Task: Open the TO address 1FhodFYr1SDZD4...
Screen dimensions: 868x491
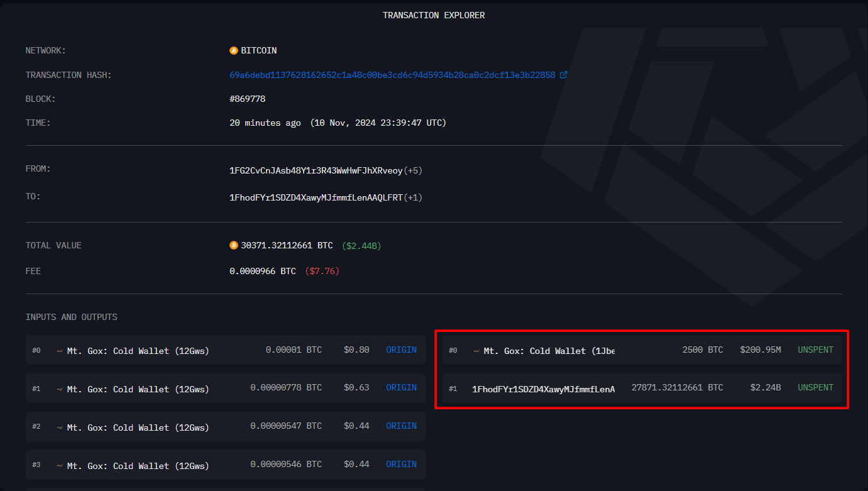Action: (x=316, y=197)
